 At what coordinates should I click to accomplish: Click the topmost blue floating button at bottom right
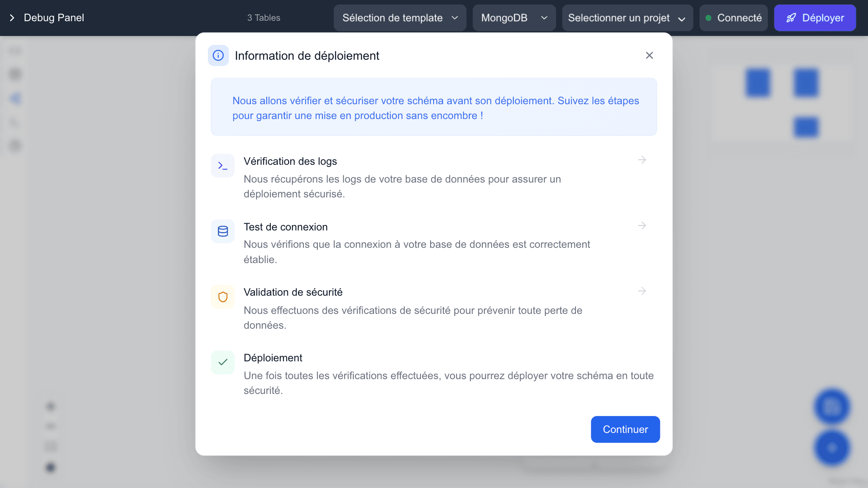832,406
